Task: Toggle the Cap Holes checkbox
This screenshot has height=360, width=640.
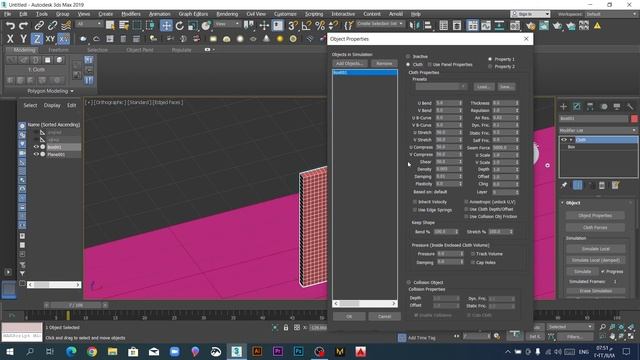Action: pos(473,262)
